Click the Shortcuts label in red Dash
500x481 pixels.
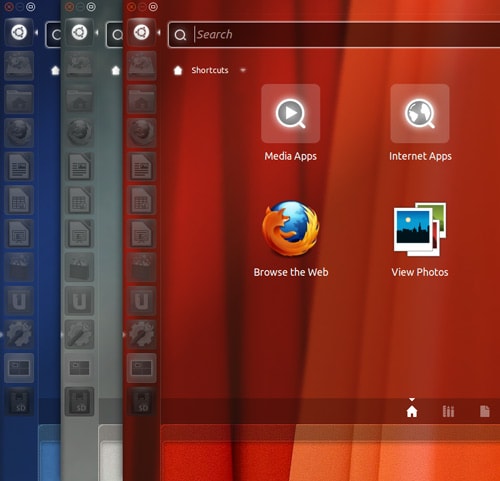point(210,70)
